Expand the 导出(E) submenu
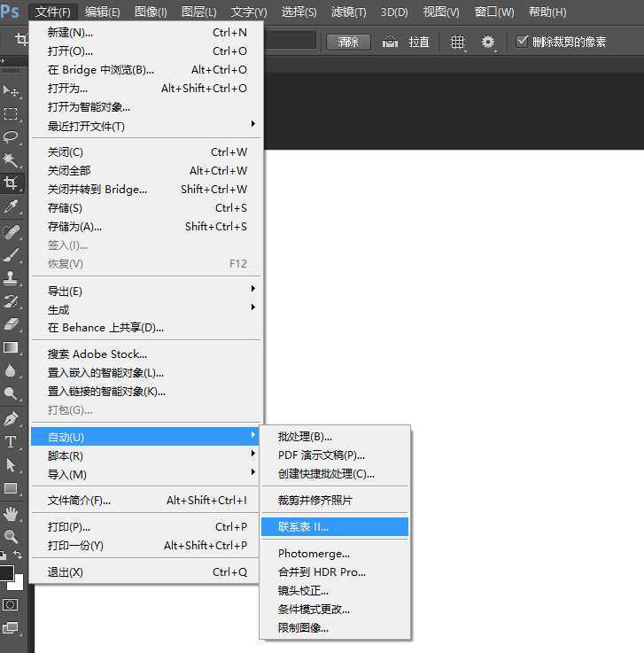 point(146,291)
